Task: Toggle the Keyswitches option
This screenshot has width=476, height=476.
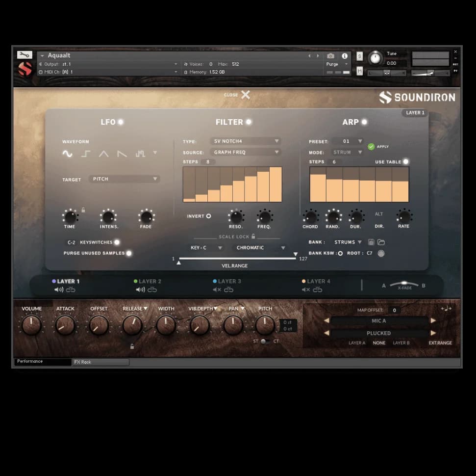Action: click(x=117, y=242)
